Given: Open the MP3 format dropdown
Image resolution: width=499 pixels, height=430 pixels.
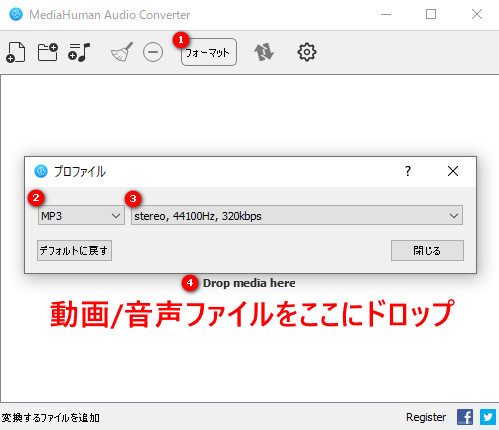Looking at the screenshot, I should click(x=81, y=216).
